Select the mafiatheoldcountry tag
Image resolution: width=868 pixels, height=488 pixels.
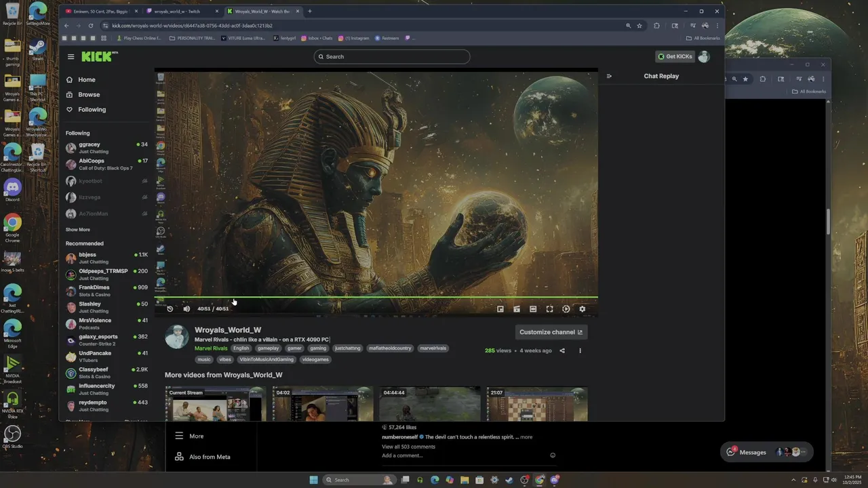coord(390,348)
